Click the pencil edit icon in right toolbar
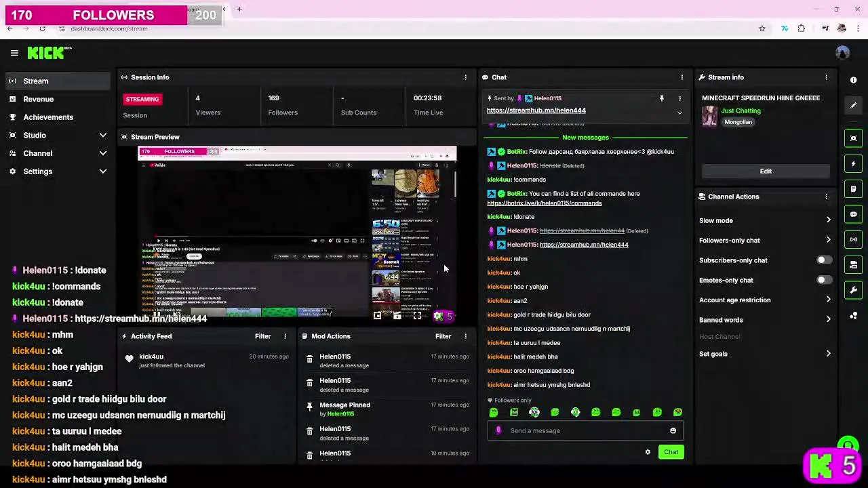The height and width of the screenshot is (488, 868). (854, 105)
